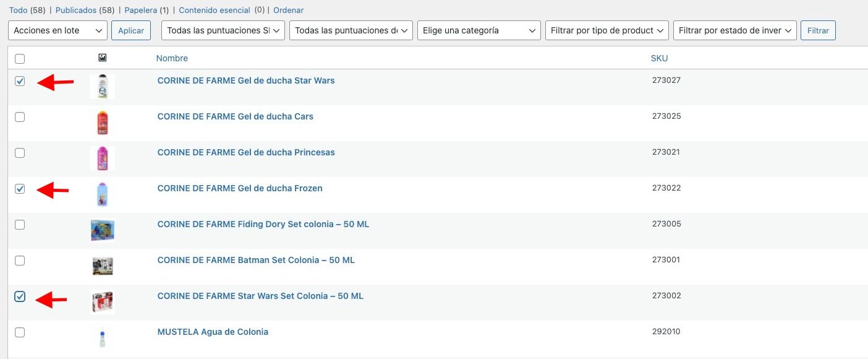Open Filtrar por estado de inventario dropdown
This screenshot has height=359, width=868.
[x=735, y=30]
